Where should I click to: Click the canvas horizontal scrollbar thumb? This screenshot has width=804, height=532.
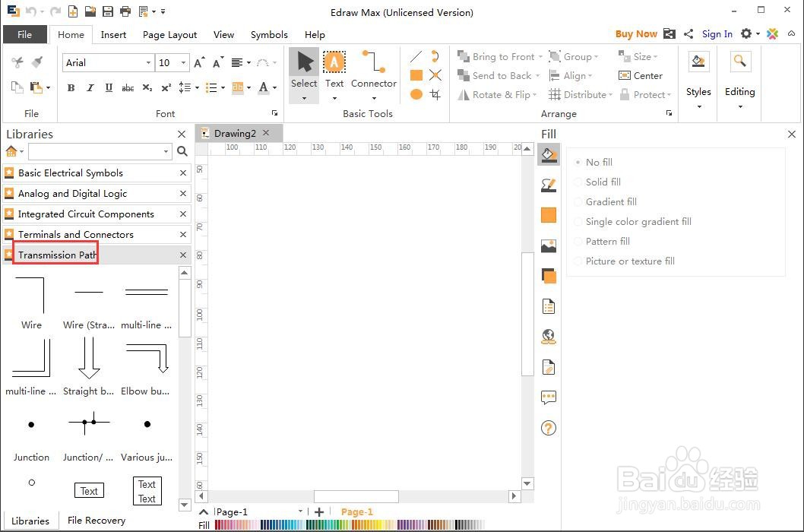356,496
